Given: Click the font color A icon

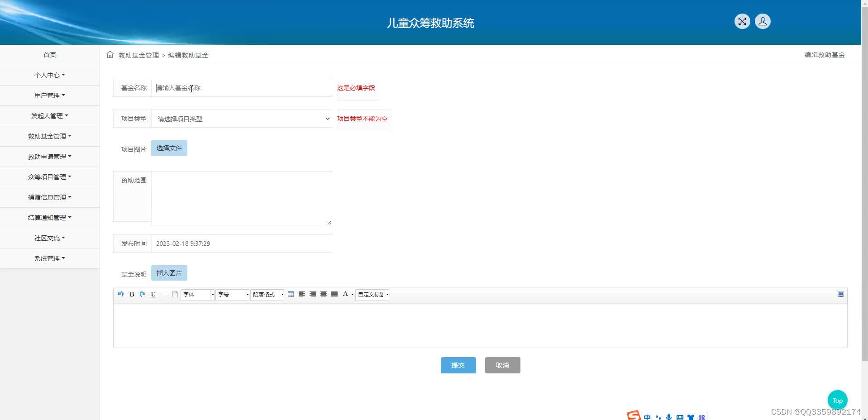Looking at the screenshot, I should 345,294.
